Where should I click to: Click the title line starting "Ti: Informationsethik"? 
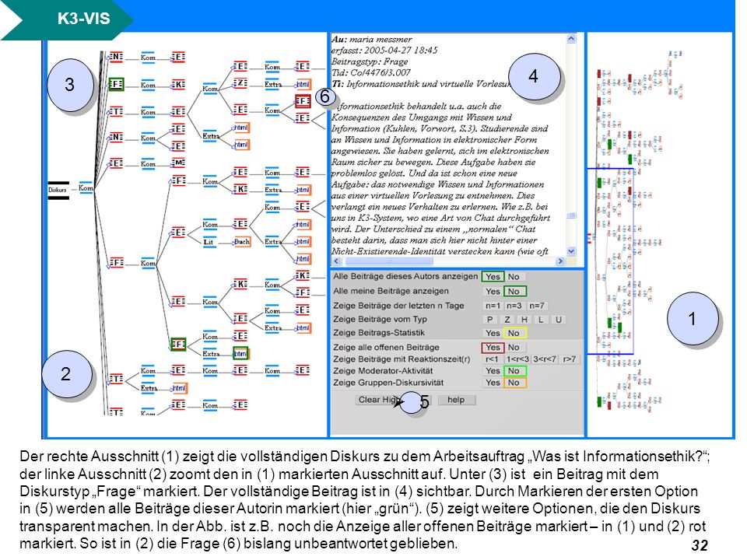[421, 84]
